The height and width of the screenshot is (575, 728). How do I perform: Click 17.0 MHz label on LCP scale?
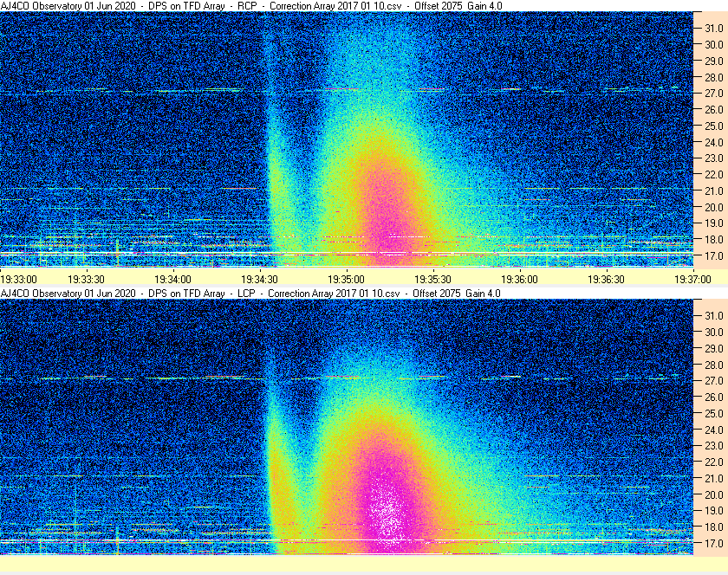[x=714, y=543]
